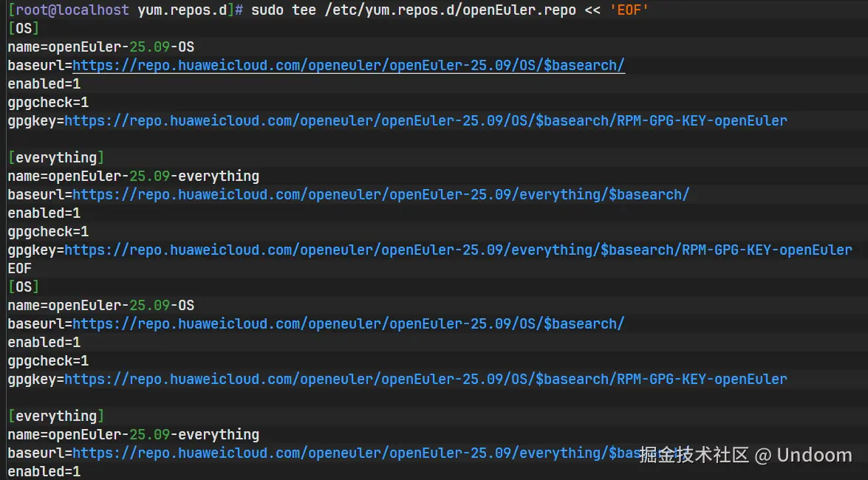Click the [root@localhost yum.repos.d]# shell prompt
This screenshot has width=868, height=480.
[125, 10]
